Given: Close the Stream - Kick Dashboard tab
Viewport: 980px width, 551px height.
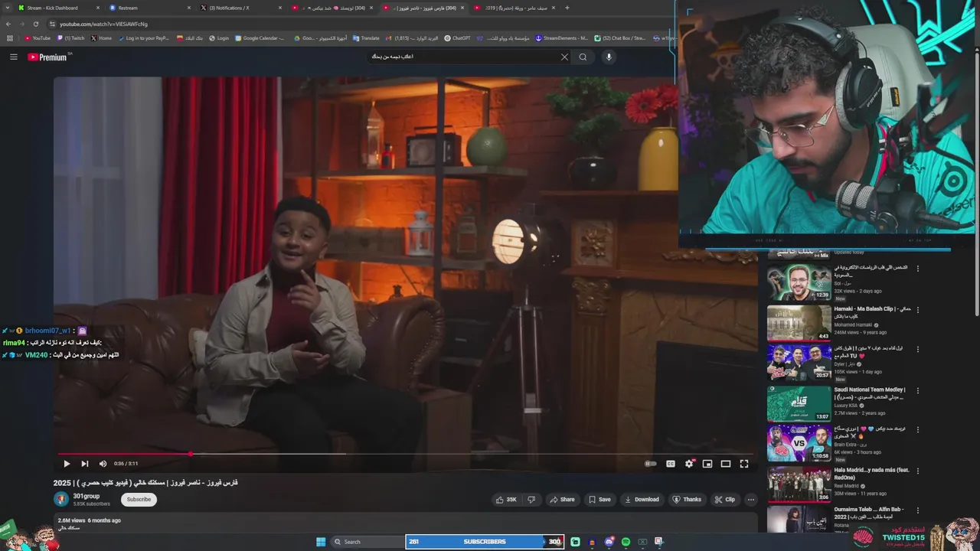Looking at the screenshot, I should (98, 8).
